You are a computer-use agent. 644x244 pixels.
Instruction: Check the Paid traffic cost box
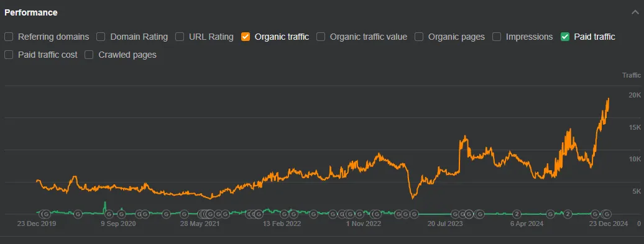[x=9, y=55]
